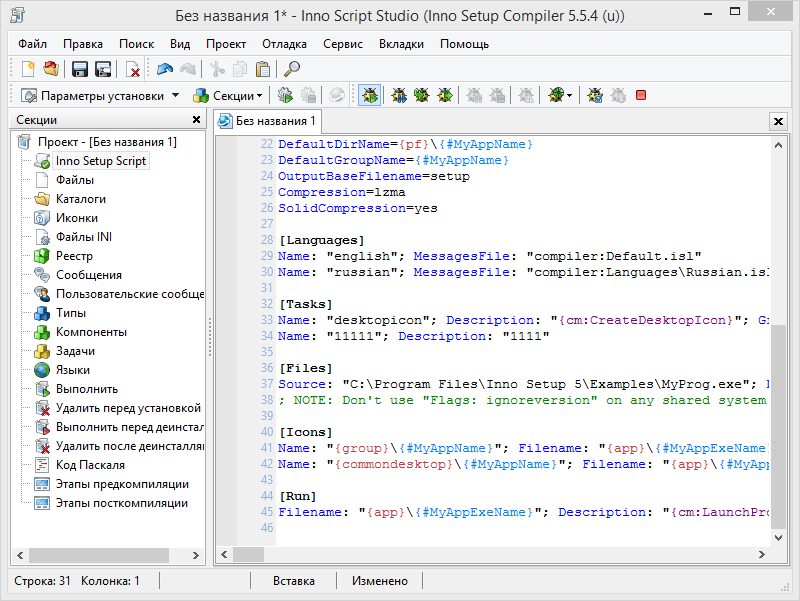This screenshot has width=800, height=601.
Task: Open the Проект menu
Action: tap(226, 44)
